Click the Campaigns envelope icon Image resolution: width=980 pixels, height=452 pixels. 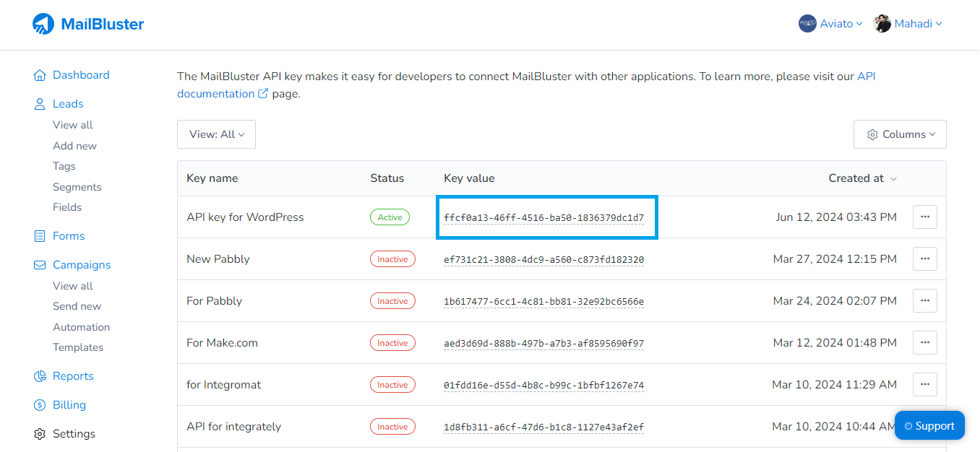(x=40, y=264)
